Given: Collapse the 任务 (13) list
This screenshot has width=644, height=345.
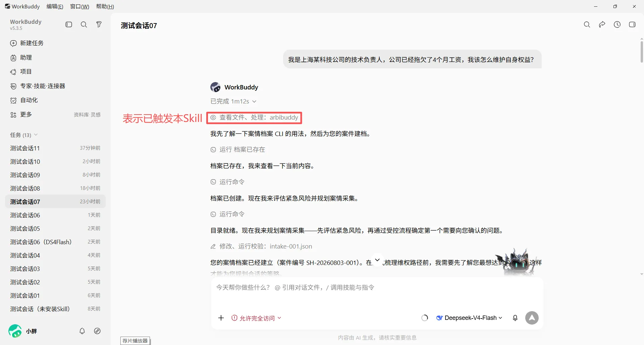Looking at the screenshot, I should pyautogui.click(x=24, y=135).
